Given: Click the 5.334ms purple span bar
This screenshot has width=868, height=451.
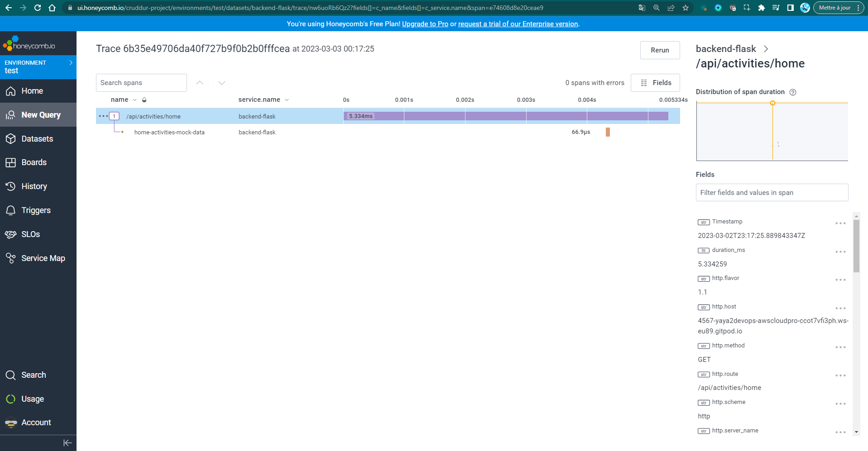Looking at the screenshot, I should click(506, 116).
